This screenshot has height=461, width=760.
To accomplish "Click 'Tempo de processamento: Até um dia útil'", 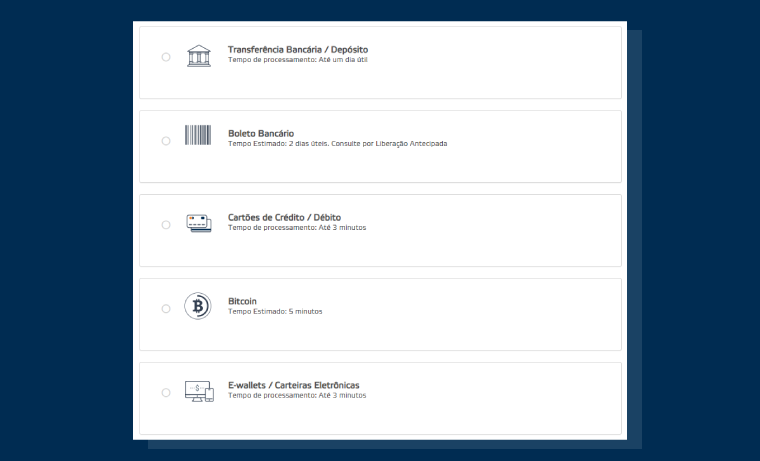I will (298, 60).
